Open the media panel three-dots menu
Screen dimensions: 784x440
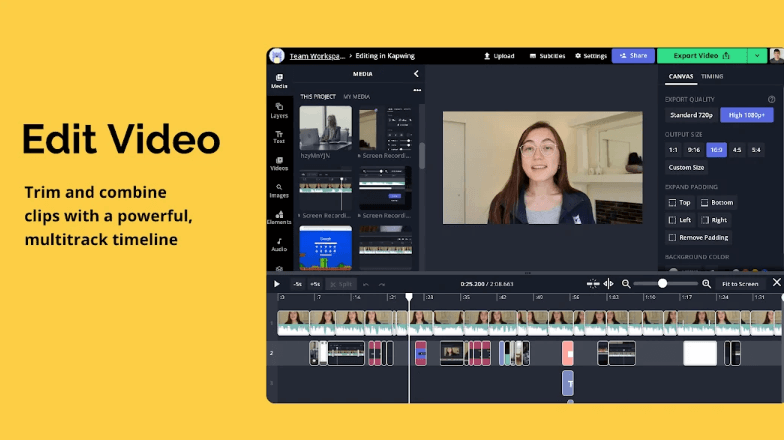[x=417, y=90]
